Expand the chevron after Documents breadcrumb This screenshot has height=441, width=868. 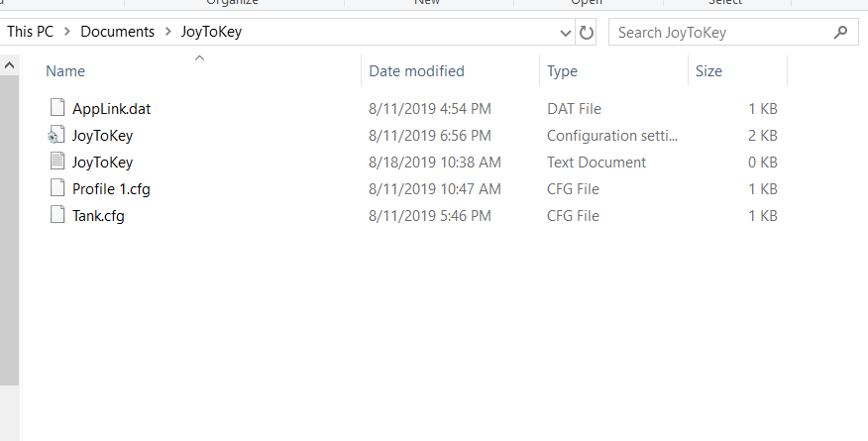coord(167,32)
